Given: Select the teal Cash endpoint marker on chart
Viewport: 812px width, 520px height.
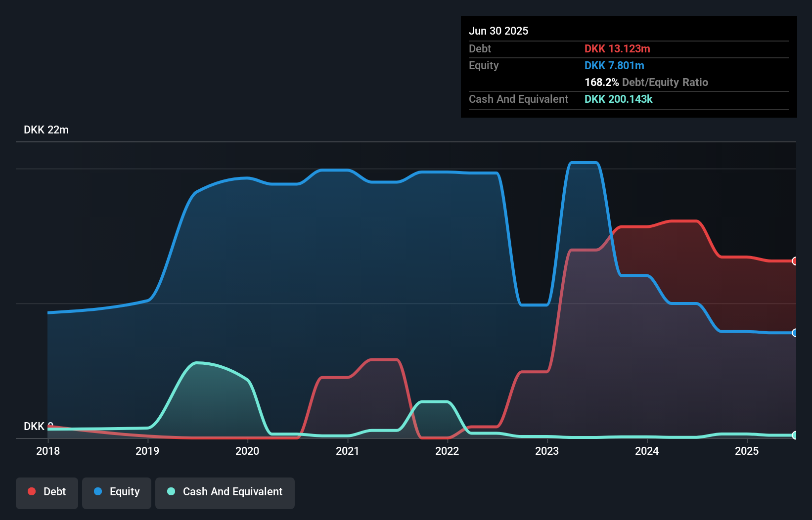Looking at the screenshot, I should coord(795,436).
